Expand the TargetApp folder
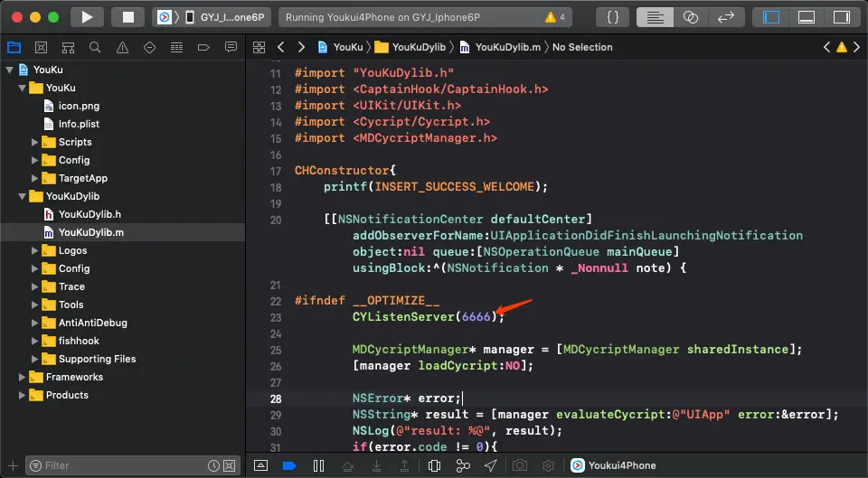868x478 pixels. pos(35,178)
